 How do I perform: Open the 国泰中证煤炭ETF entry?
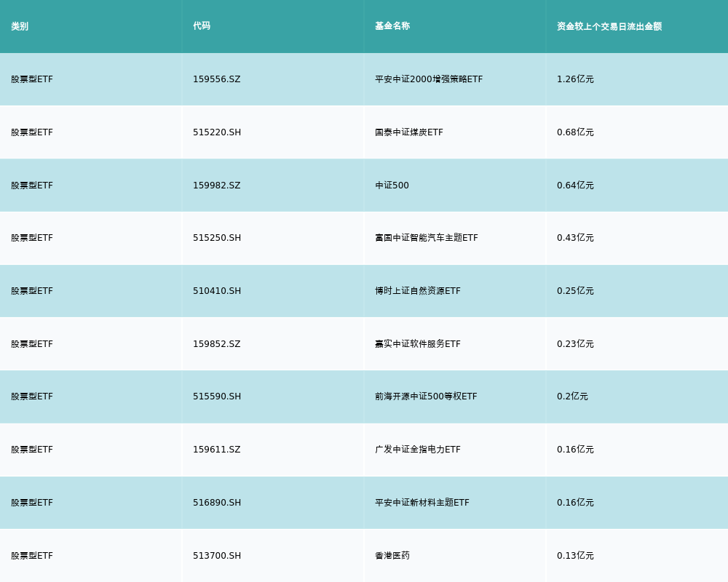click(x=409, y=132)
